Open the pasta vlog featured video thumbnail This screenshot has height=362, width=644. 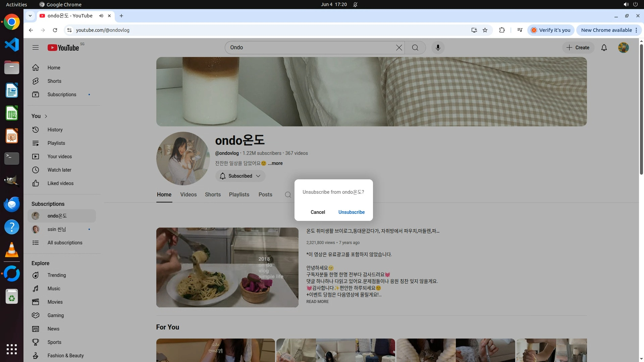(227, 267)
